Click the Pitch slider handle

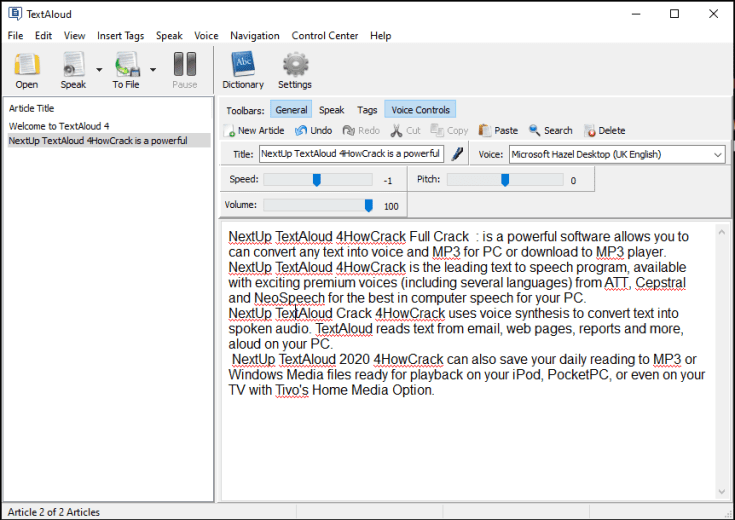(x=505, y=180)
